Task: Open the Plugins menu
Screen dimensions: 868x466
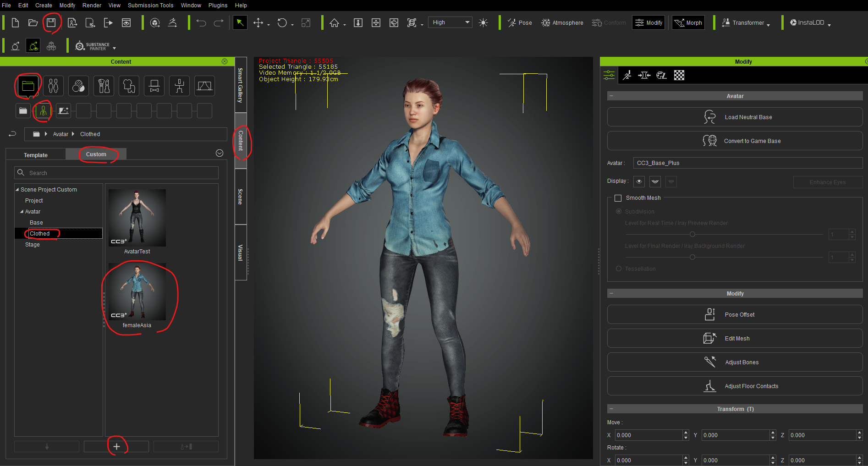Action: pos(218,5)
